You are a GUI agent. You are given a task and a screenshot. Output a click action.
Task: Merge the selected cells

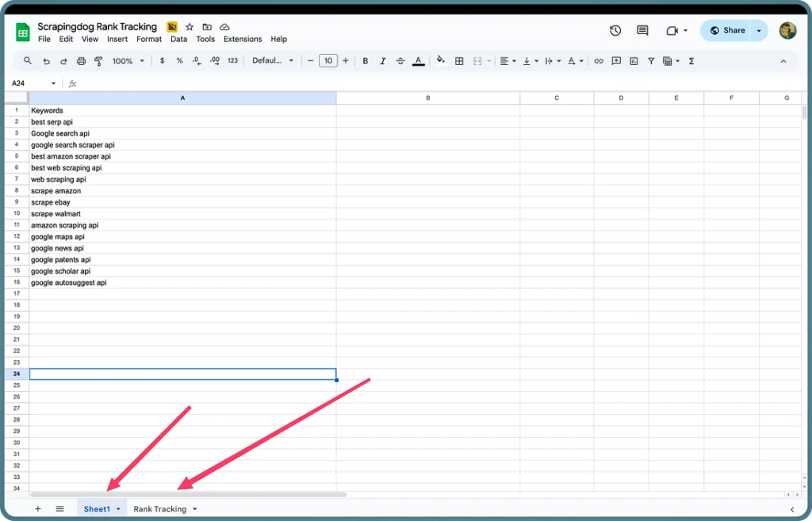[x=477, y=60]
